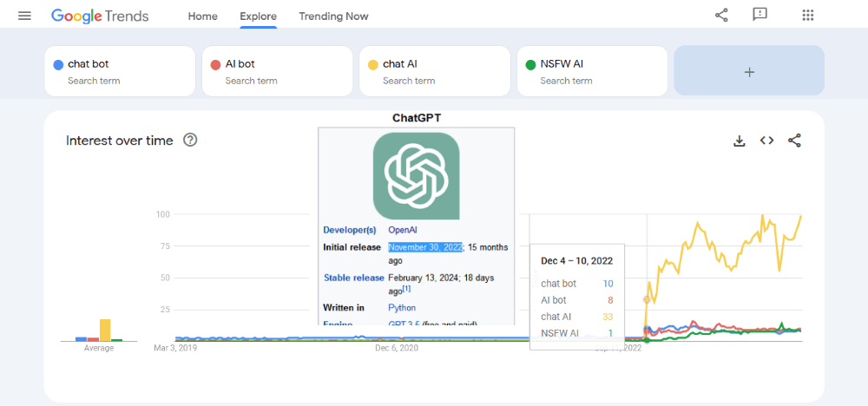Open the send feedback icon
Screen dimensions: 868x406
click(x=760, y=15)
